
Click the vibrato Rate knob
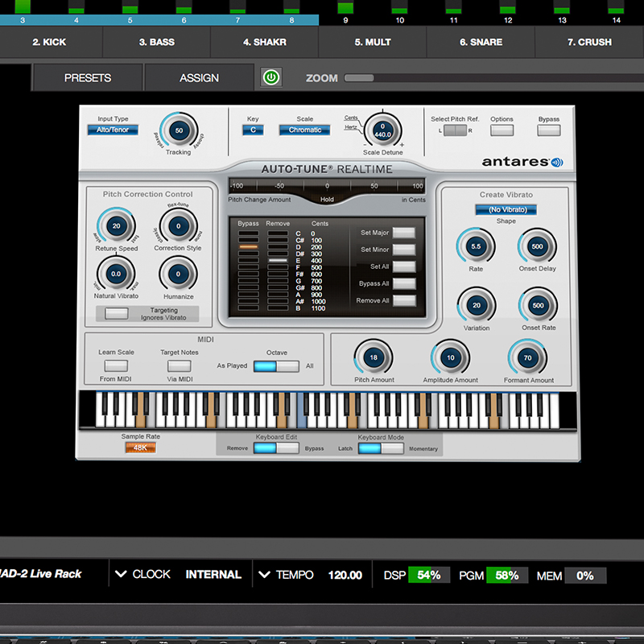pos(476,246)
